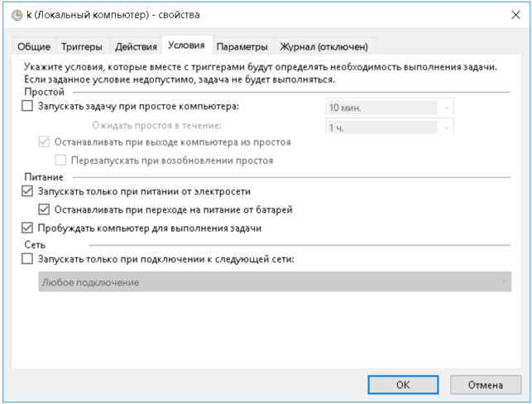Open the Любое подключение network dropdown
Viewport: 532px width, 404px height.
tap(275, 281)
